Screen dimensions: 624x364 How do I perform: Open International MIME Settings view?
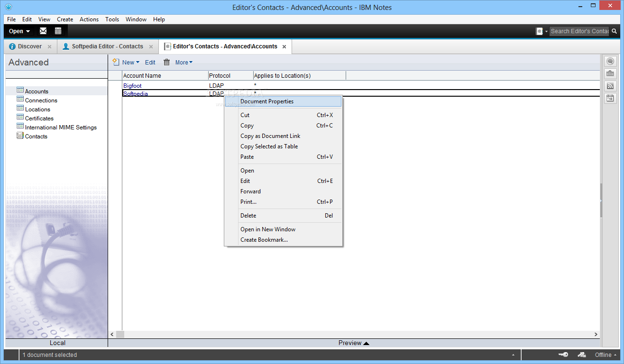61,127
